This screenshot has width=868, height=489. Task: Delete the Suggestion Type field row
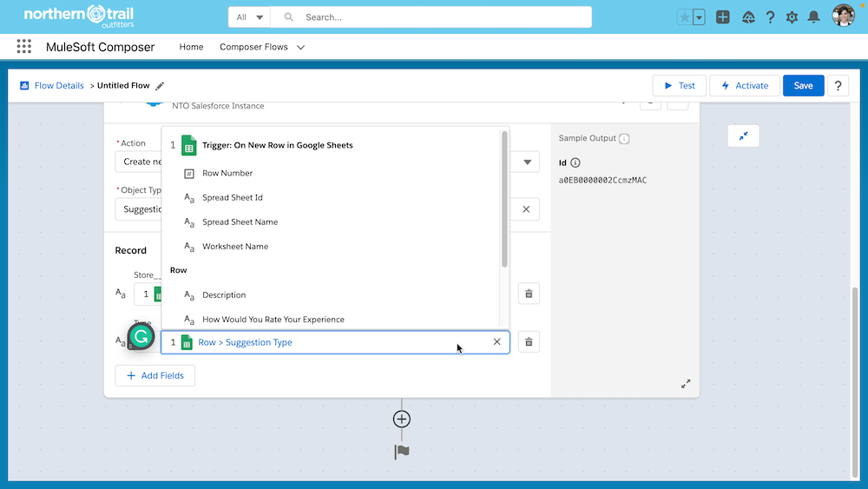529,342
